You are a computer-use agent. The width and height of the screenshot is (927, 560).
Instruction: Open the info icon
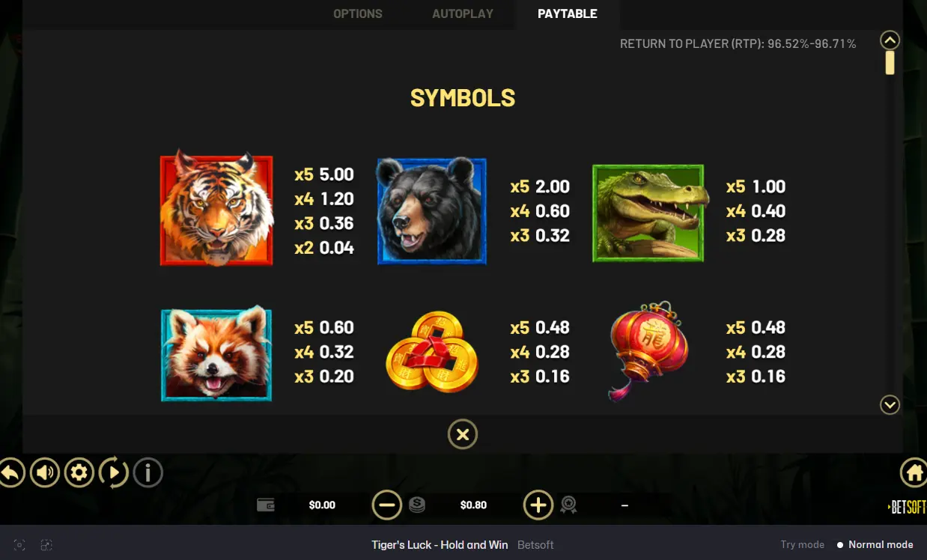(148, 472)
